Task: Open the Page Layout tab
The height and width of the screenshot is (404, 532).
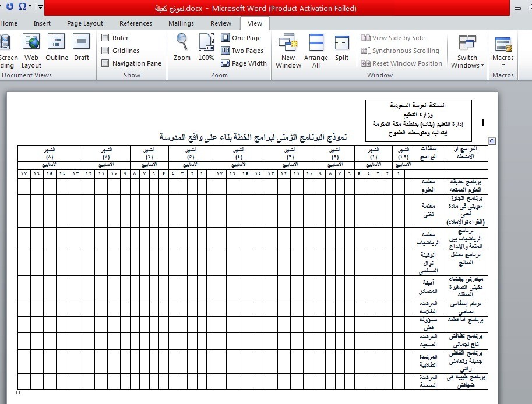Action: point(84,23)
